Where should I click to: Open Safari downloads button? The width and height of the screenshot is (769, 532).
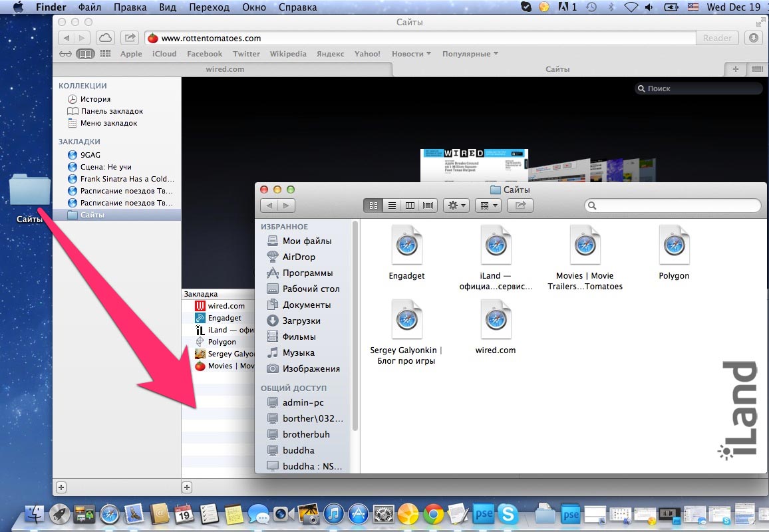pyautogui.click(x=754, y=38)
